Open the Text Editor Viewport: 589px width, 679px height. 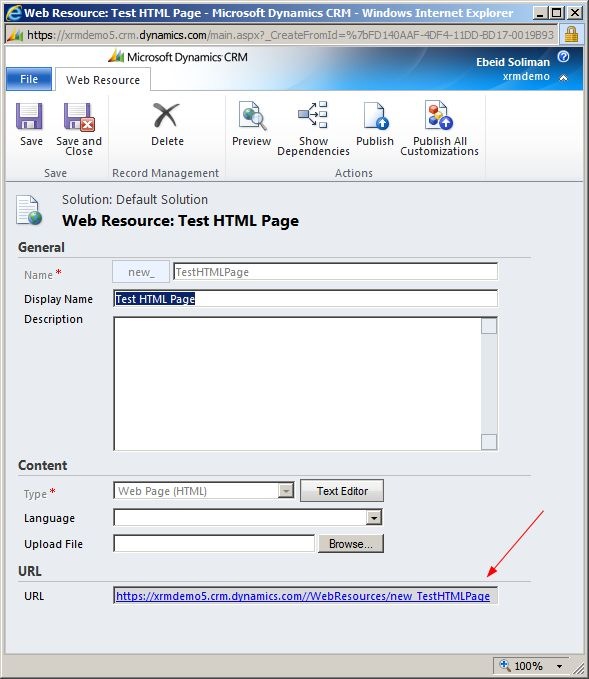pyautogui.click(x=342, y=491)
